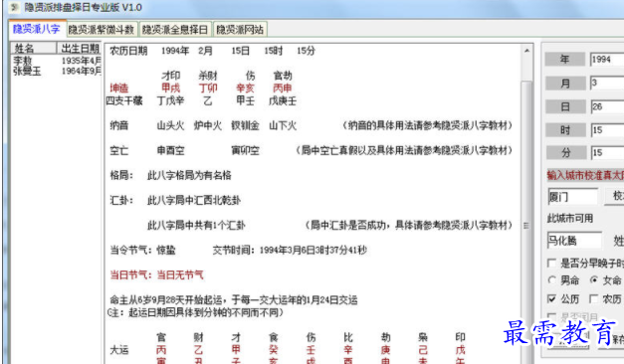Click the 交节时间 1994年3月6日 text

point(290,251)
